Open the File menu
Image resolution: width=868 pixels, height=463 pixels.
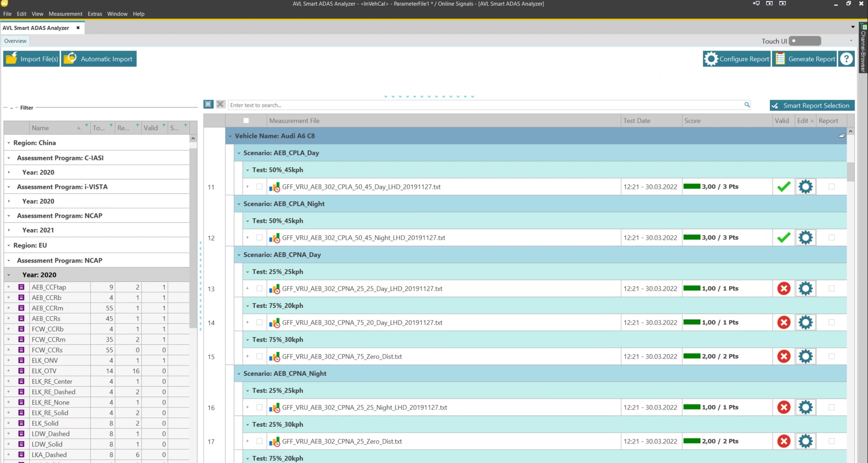point(7,14)
